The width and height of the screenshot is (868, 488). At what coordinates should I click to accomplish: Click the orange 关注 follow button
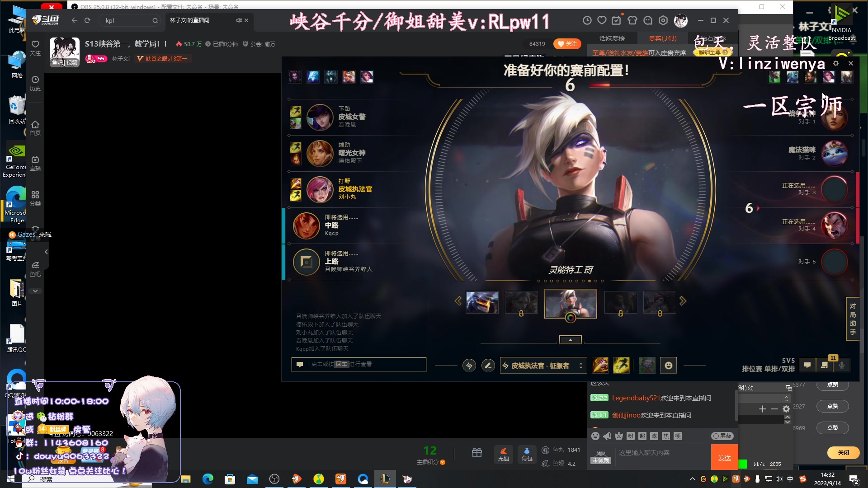coord(568,44)
